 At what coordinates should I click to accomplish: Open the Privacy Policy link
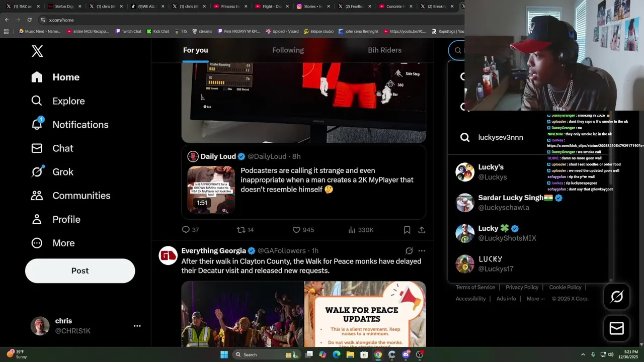coord(522,287)
